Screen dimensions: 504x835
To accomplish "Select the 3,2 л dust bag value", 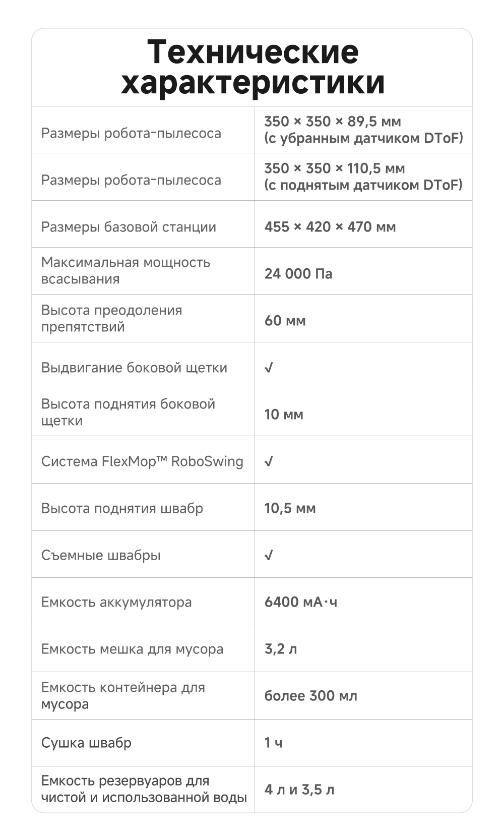I will (281, 649).
